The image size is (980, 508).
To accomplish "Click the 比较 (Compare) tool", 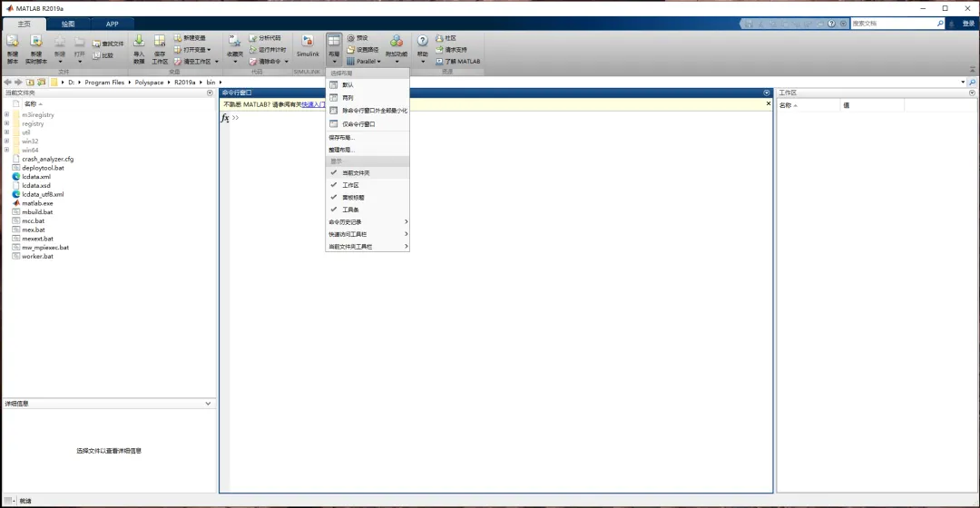I will point(103,55).
